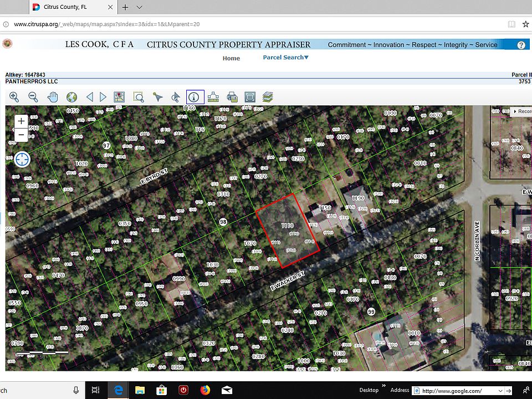Click parcel label 1150 on map

click(x=325, y=208)
